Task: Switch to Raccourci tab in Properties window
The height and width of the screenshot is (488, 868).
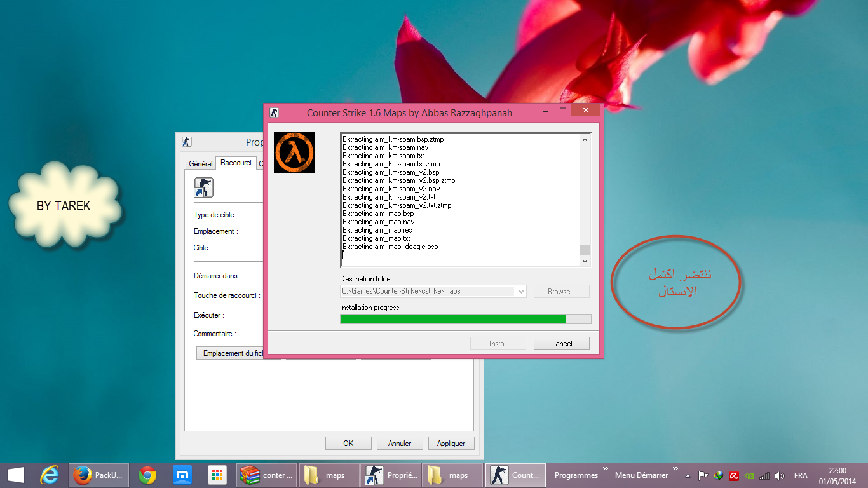Action: (x=236, y=163)
